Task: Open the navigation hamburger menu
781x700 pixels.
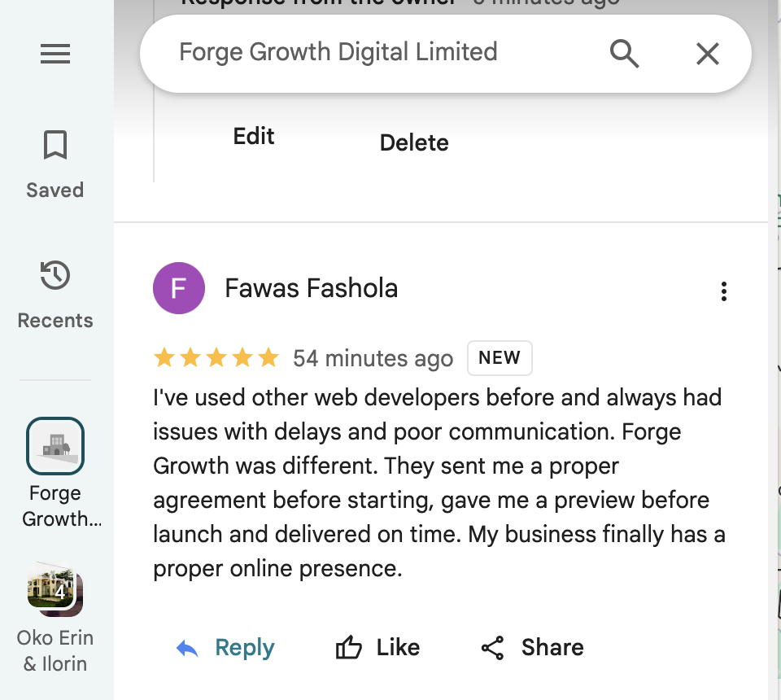Action: [55, 54]
